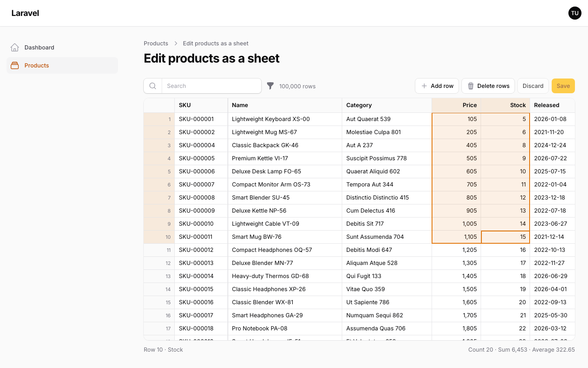The width and height of the screenshot is (588, 368).
Task: Click the Products stack icon in sidebar
Action: tap(15, 65)
